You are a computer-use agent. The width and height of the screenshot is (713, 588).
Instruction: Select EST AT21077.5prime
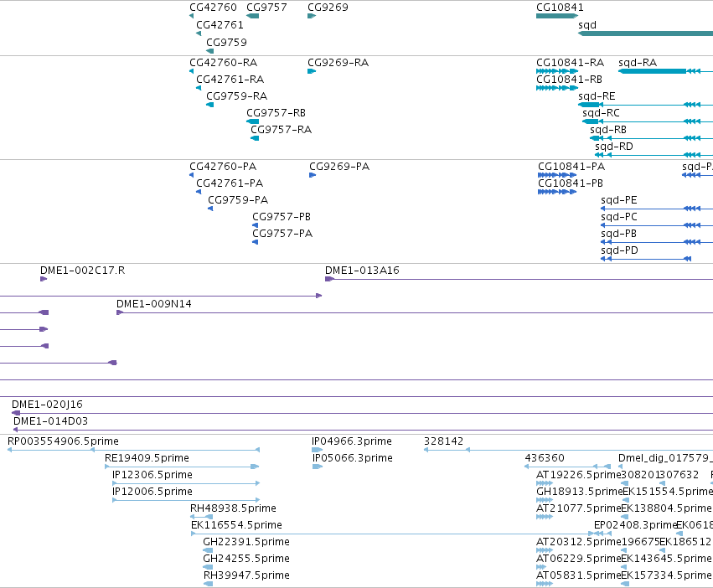578,508
